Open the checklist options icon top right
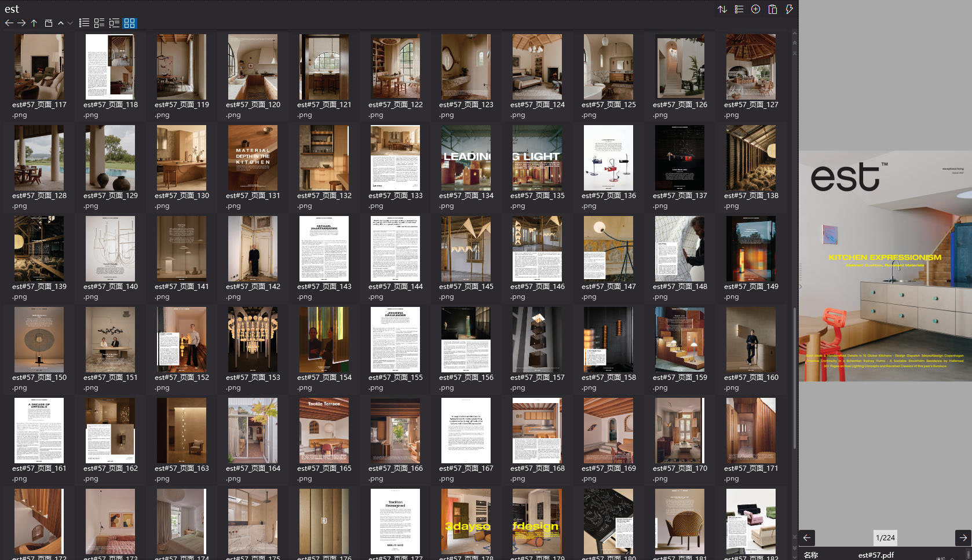 click(x=739, y=9)
